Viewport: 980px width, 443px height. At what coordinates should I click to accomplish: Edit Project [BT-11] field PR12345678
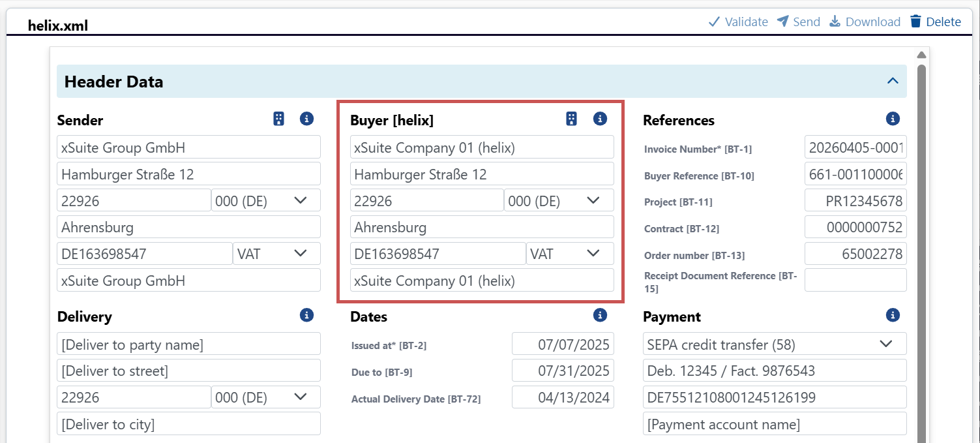855,200
